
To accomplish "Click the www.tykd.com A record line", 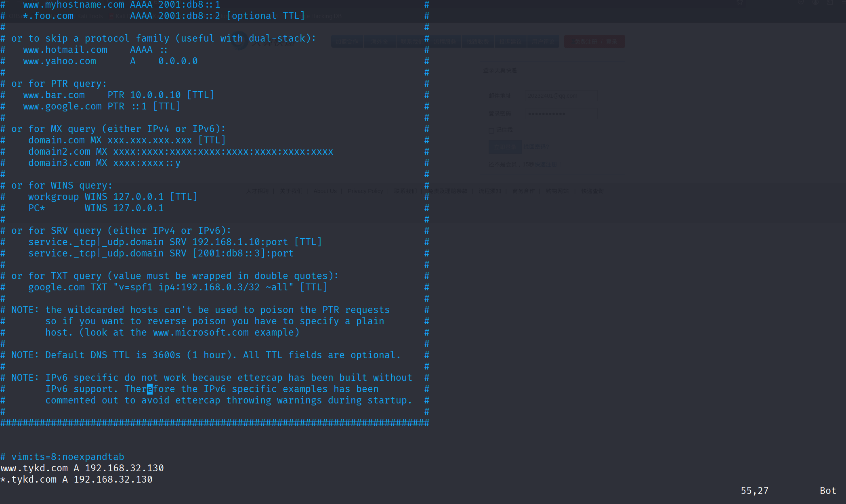I will (x=82, y=468).
